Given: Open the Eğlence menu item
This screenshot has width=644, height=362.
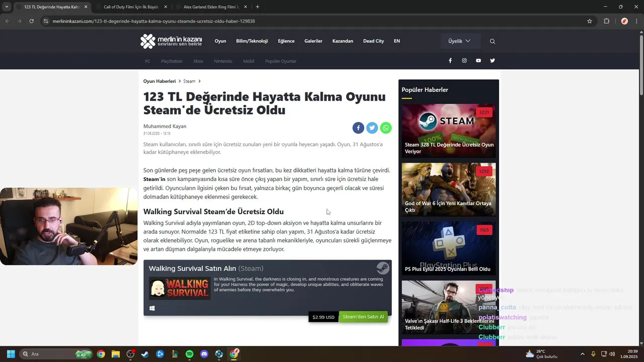Looking at the screenshot, I should [x=286, y=41].
